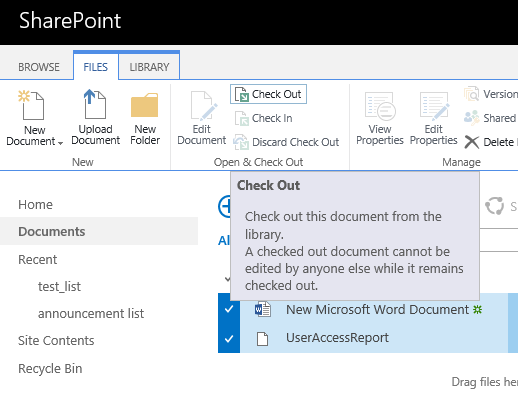Uncheck the New Microsoft Word Document row

229,309
